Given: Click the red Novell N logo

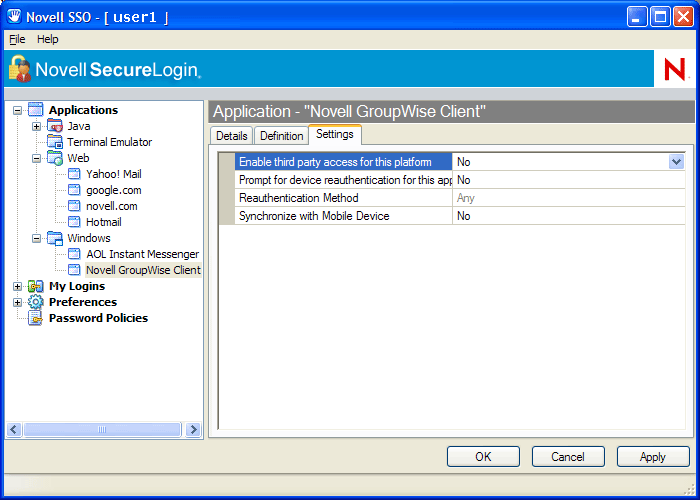Looking at the screenshot, I should coord(675,69).
